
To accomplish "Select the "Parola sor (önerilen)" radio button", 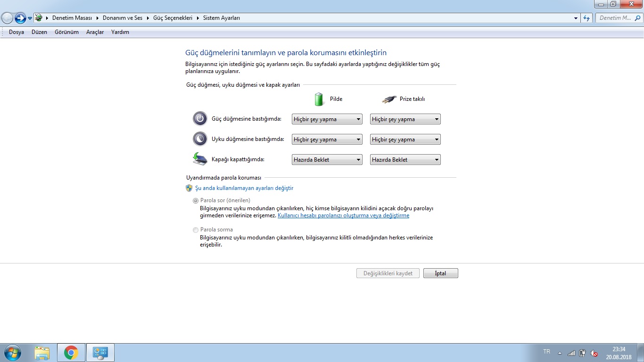I will 196,200.
